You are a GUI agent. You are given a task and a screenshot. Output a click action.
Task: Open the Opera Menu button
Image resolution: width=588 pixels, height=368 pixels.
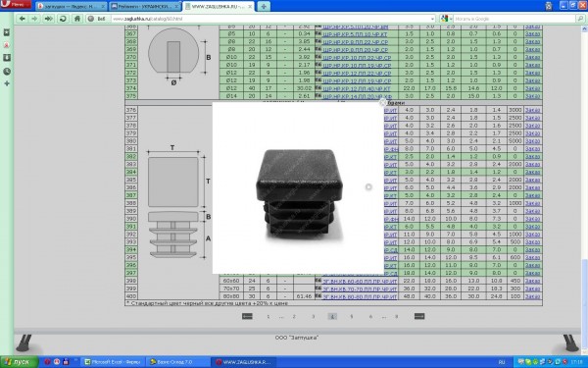pos(16,4)
